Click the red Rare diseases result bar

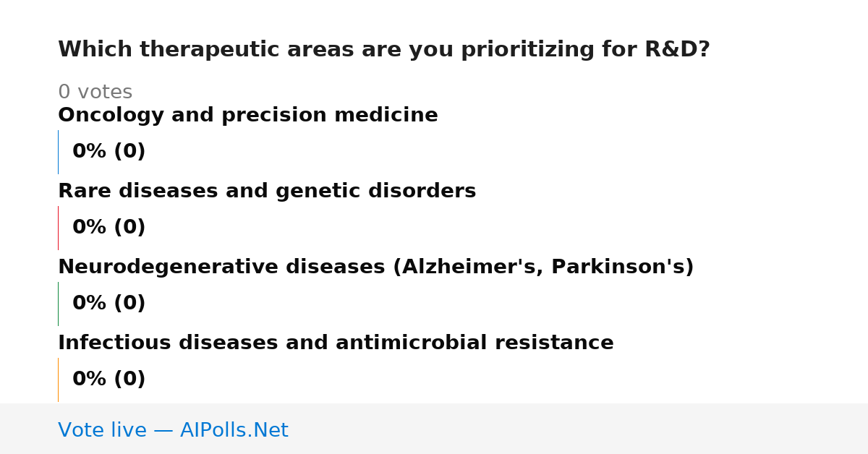click(58, 228)
